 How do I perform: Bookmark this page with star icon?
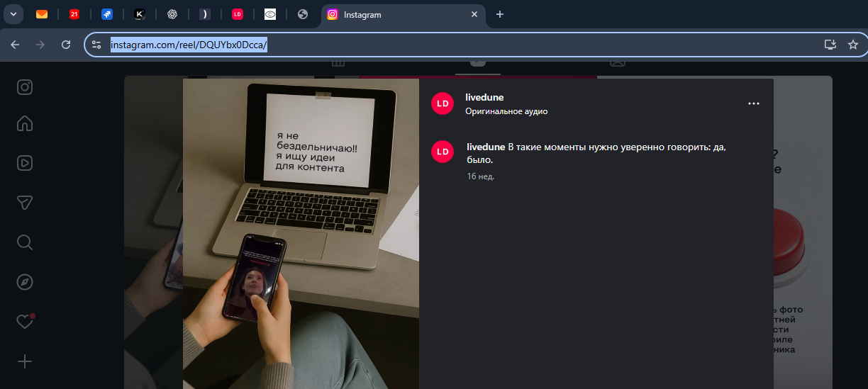pos(853,45)
